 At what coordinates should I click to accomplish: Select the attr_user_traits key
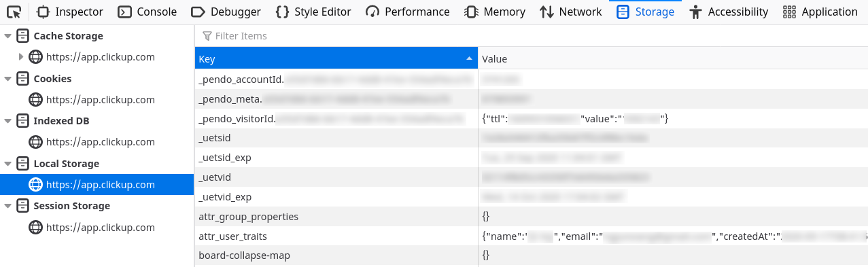[232, 236]
